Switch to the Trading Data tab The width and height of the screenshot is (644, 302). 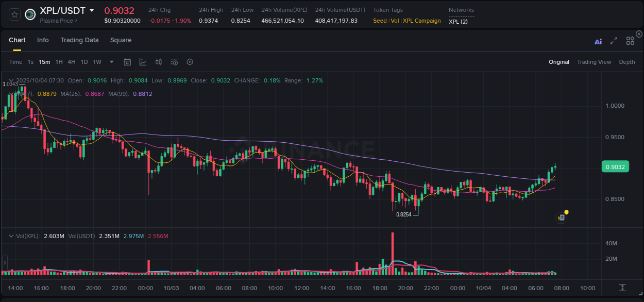[79, 40]
